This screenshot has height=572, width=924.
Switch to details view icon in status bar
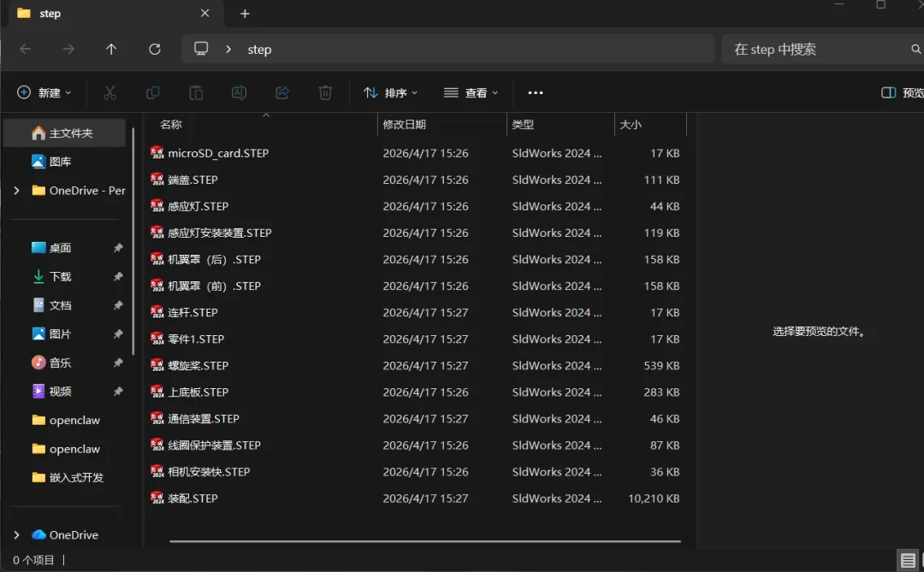908,560
